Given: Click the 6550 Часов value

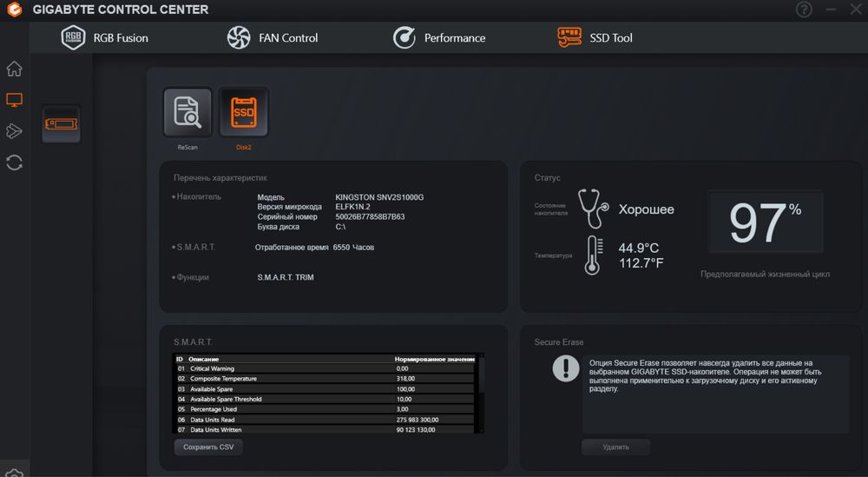Looking at the screenshot, I should tap(353, 247).
